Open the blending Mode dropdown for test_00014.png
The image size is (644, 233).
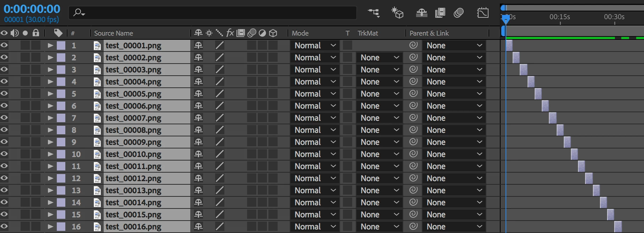(315, 202)
